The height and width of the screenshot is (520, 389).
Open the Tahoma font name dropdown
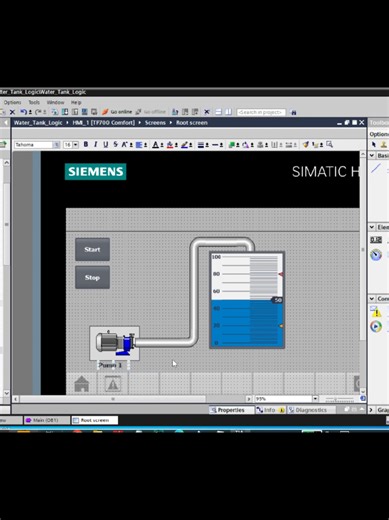(x=56, y=145)
